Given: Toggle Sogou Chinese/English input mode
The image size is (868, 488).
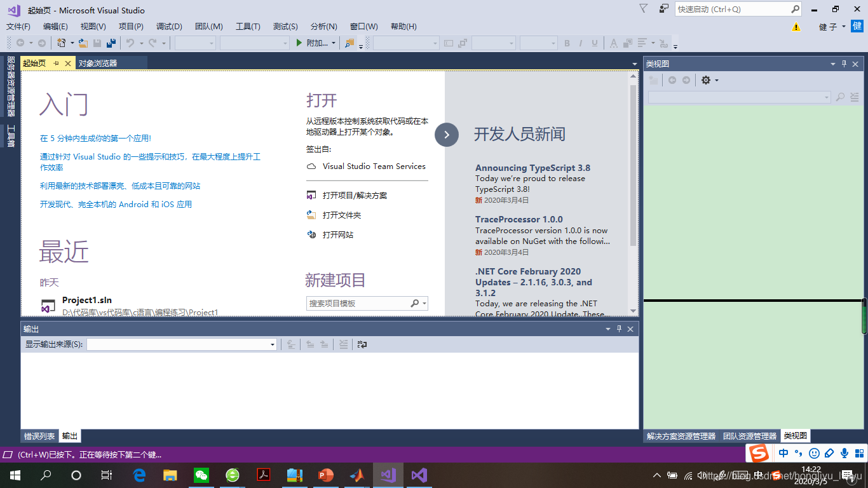Looking at the screenshot, I should (783, 453).
